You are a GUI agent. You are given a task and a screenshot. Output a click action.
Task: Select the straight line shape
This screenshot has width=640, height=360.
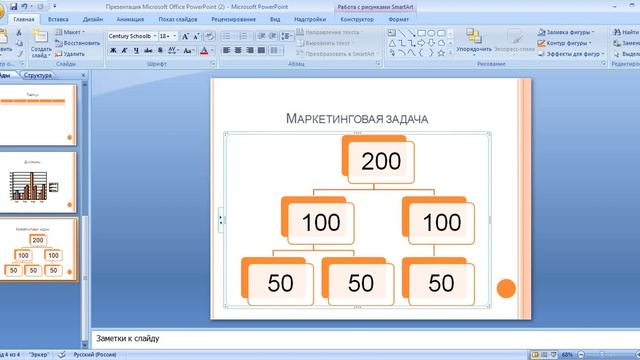pos(402,33)
